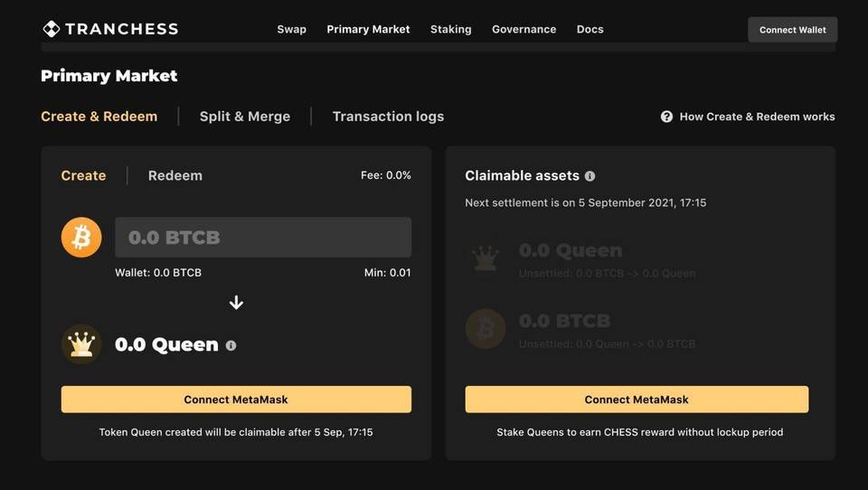This screenshot has height=490, width=868.
Task: Click the dimmed BTCB icon in Claimable assets
Action: [x=486, y=328]
